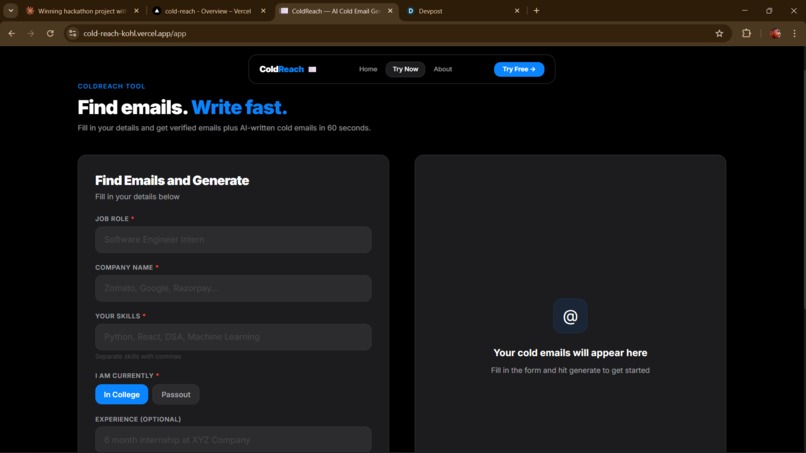Select Try Now in the navbar
The image size is (806, 453).
405,69
